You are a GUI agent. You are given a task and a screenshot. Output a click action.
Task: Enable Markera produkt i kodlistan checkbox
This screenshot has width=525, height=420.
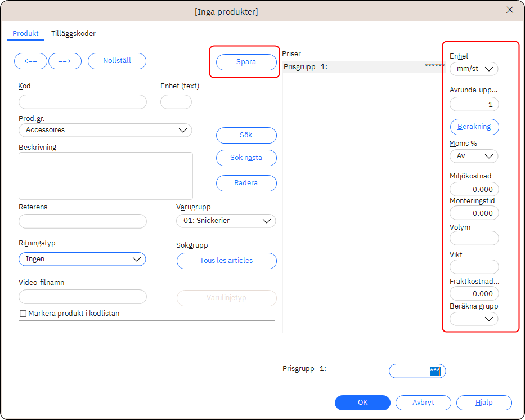pyautogui.click(x=23, y=314)
